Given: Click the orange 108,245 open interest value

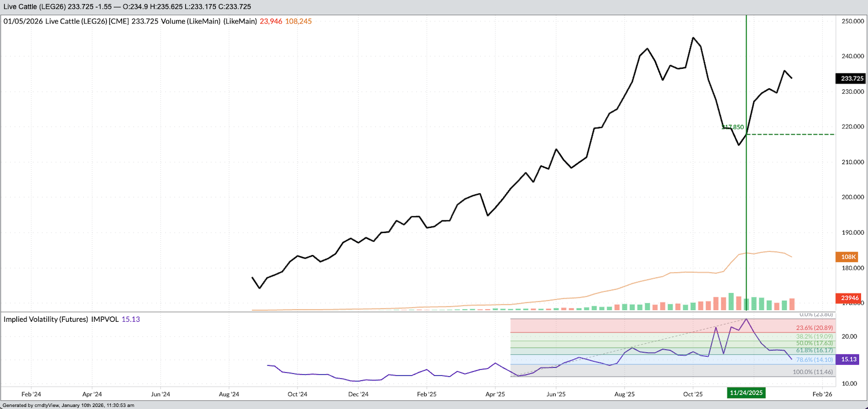Looking at the screenshot, I should [298, 21].
